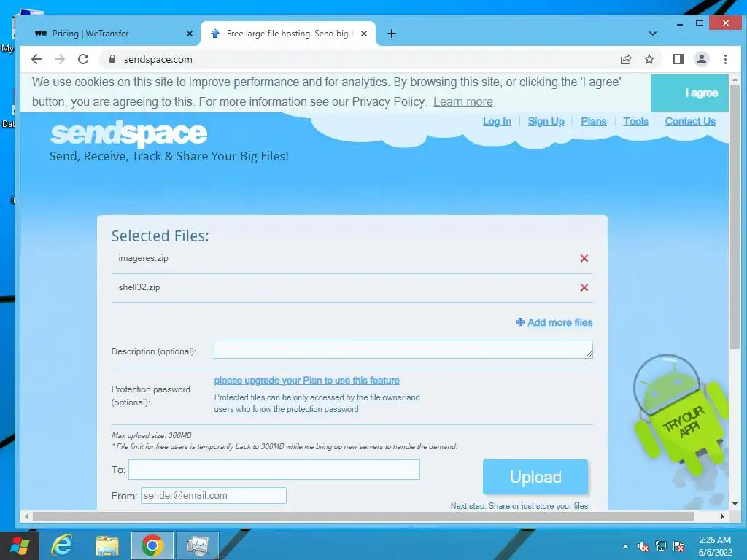747x560 pixels.
Task: Remove imageres.zip with red X
Action: click(x=584, y=258)
